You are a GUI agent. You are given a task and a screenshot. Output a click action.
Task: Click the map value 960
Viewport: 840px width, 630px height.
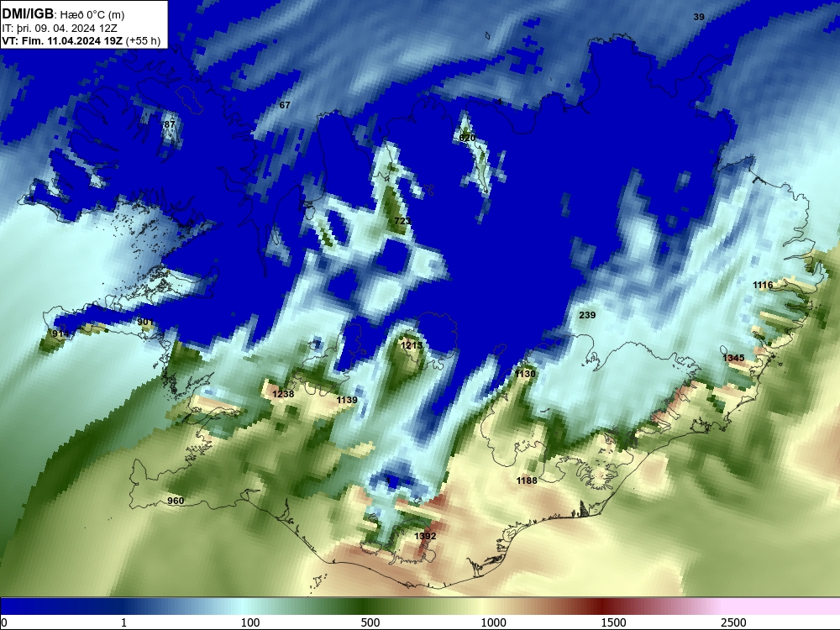176,501
